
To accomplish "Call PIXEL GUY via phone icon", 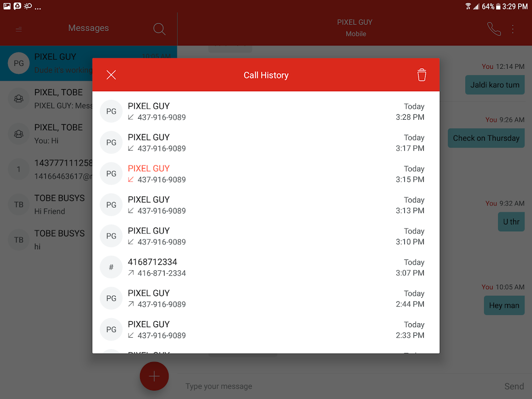I will pos(494,29).
